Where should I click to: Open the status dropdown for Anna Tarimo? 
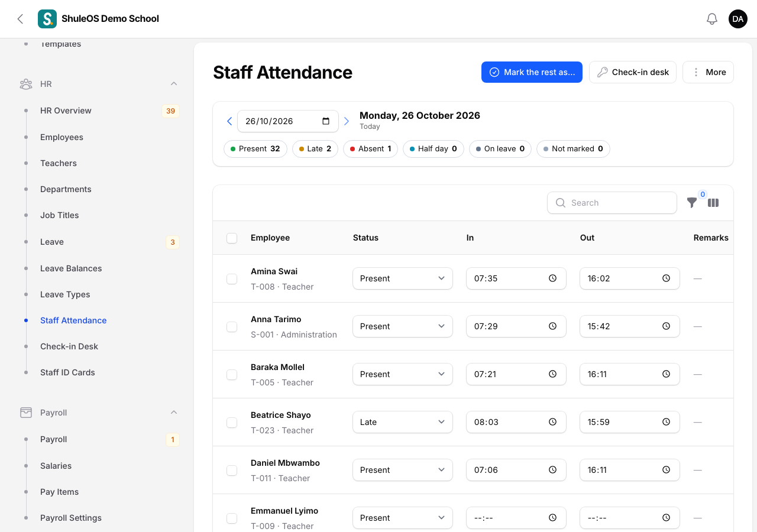coord(403,326)
